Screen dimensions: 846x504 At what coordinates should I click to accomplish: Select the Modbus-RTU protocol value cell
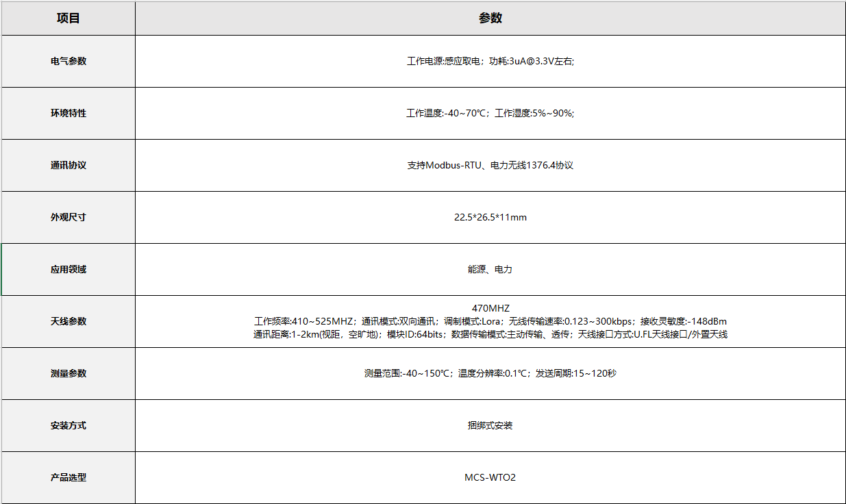tap(490, 165)
